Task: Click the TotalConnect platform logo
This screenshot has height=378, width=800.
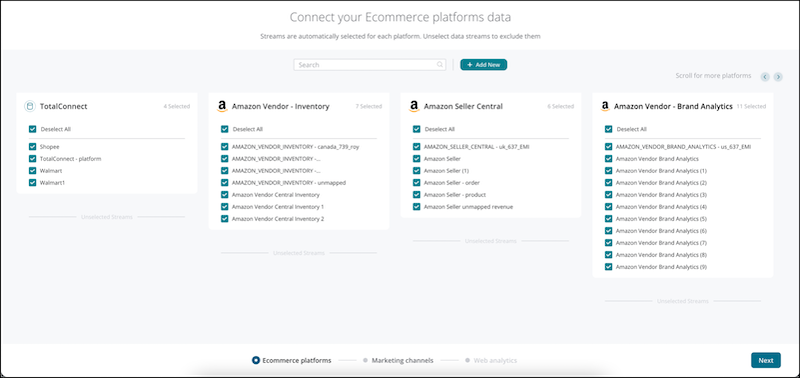Action: 30,107
